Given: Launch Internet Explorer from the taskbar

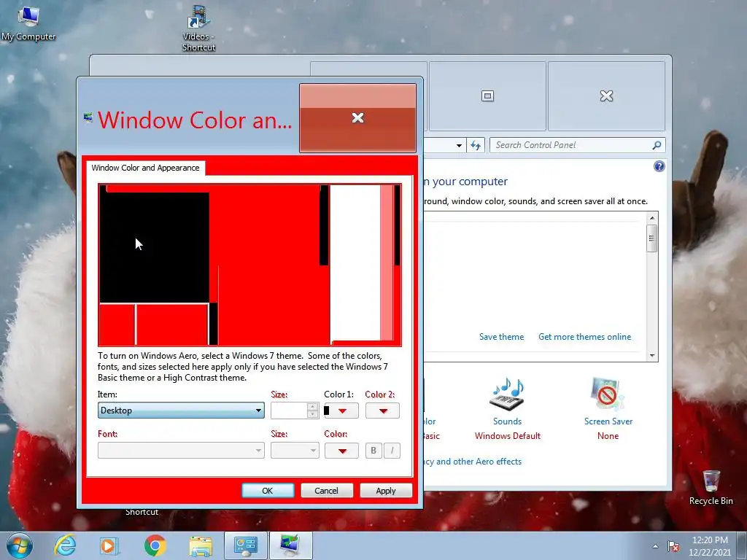Looking at the screenshot, I should point(65,545).
